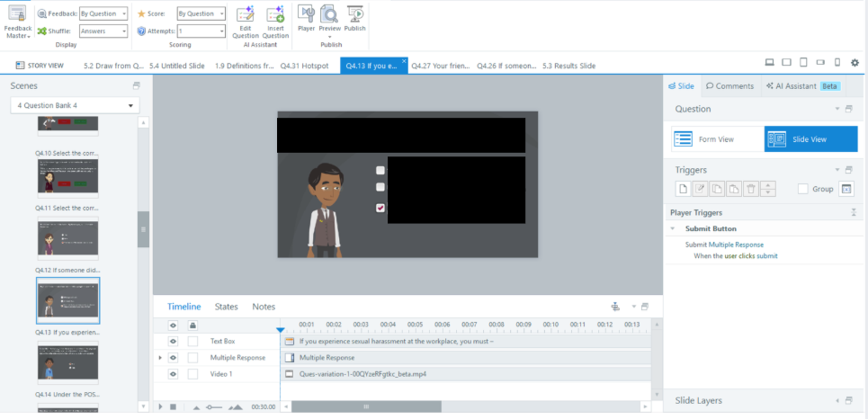
Task: Lock the Text Box timeline object
Action: [192, 342]
